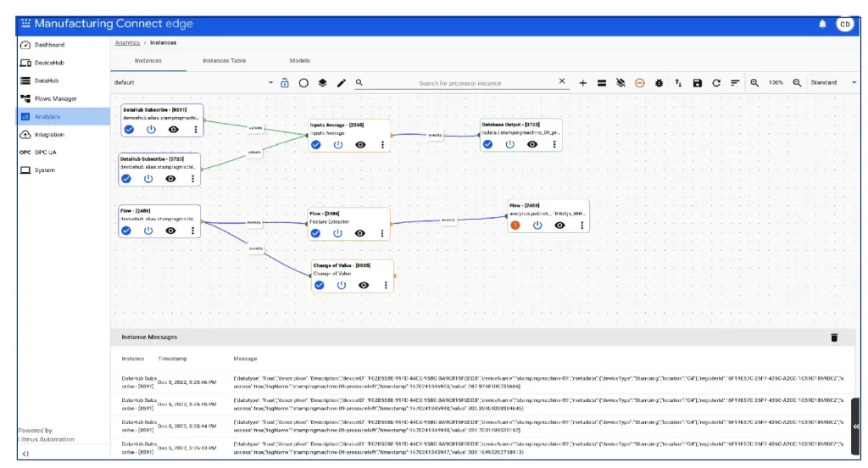Click orange error status on analytics.publish node
Screen dimensions: 868x468
(515, 226)
